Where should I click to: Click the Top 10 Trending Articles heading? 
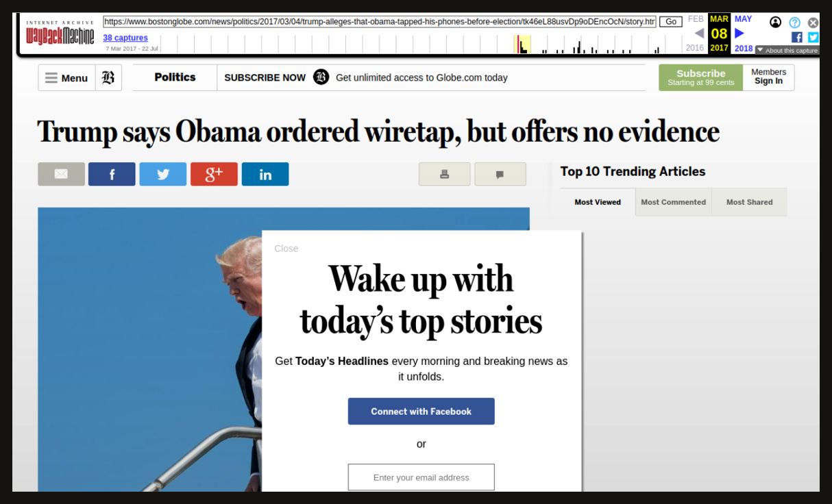[633, 172]
